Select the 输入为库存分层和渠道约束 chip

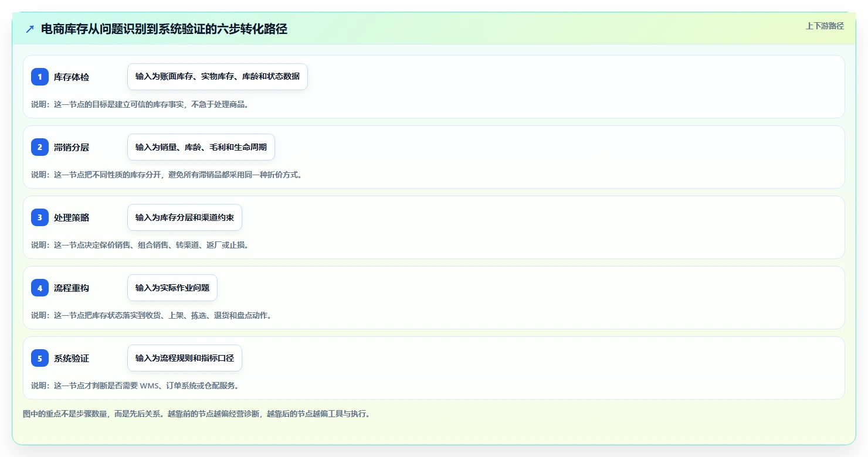[185, 217]
